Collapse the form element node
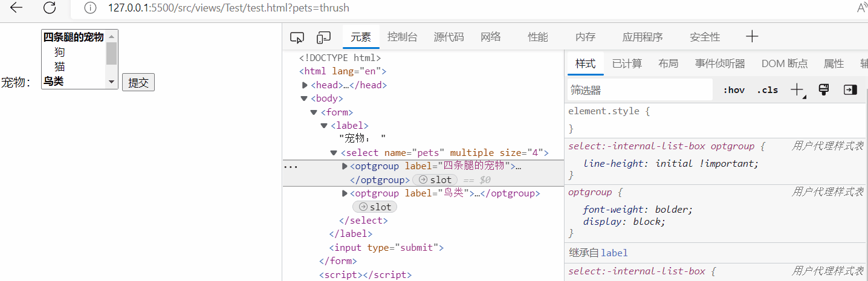 click(x=314, y=112)
